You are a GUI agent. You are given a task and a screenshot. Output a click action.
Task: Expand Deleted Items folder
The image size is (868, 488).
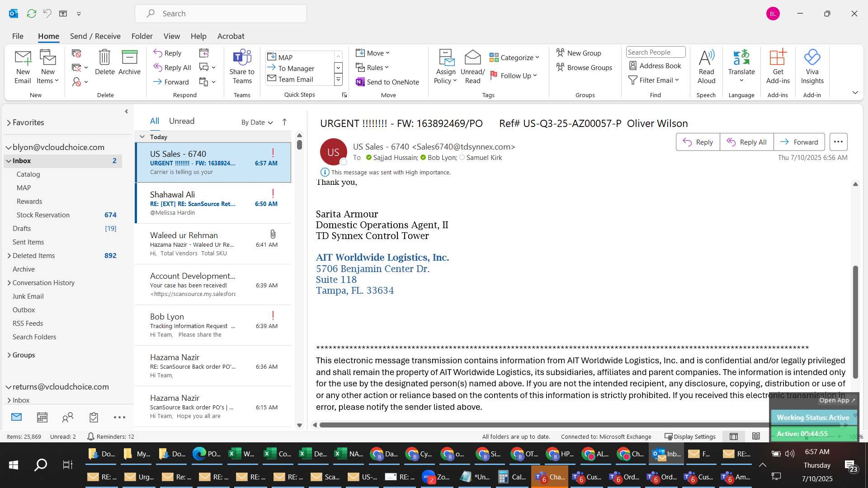point(9,256)
